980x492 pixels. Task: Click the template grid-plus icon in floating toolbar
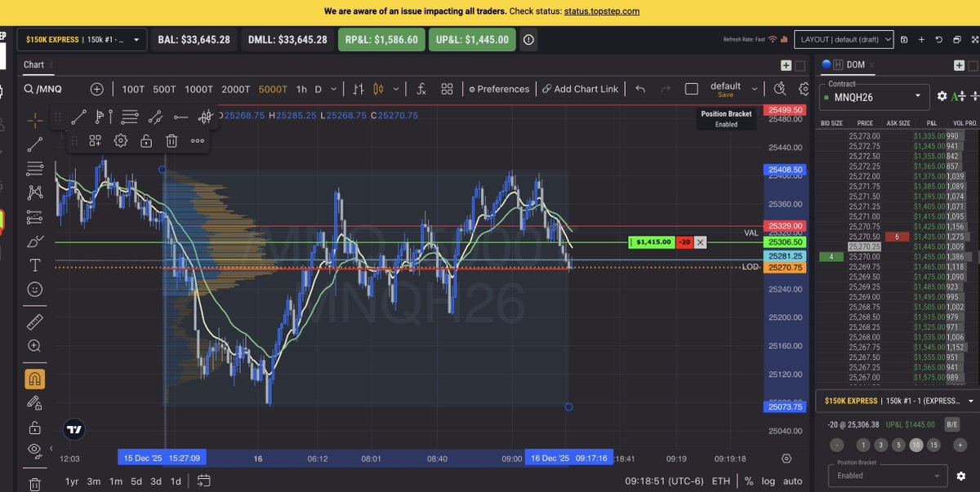point(96,140)
